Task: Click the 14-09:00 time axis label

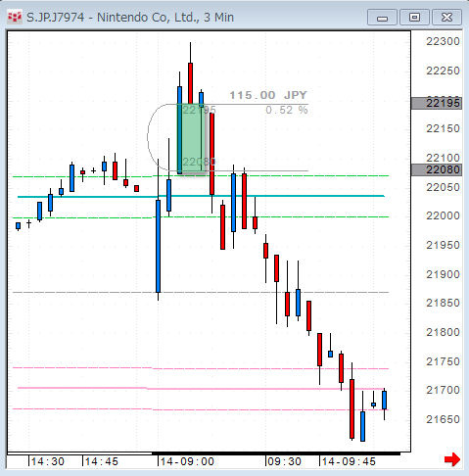Action: [x=187, y=461]
